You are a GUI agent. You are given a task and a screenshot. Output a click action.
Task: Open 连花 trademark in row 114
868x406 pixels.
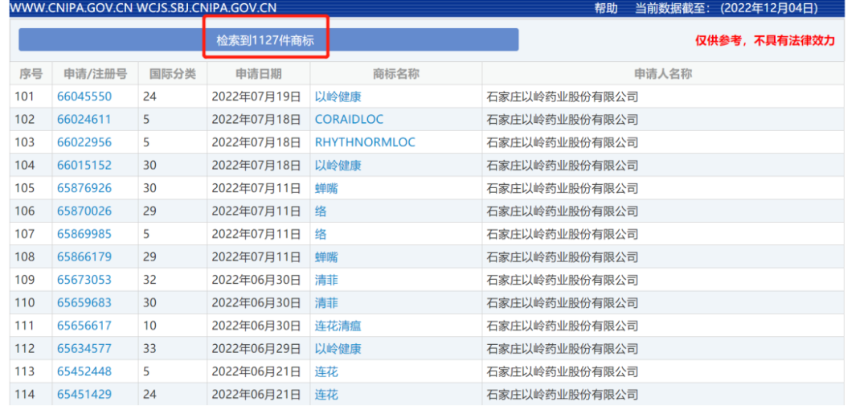[326, 395]
